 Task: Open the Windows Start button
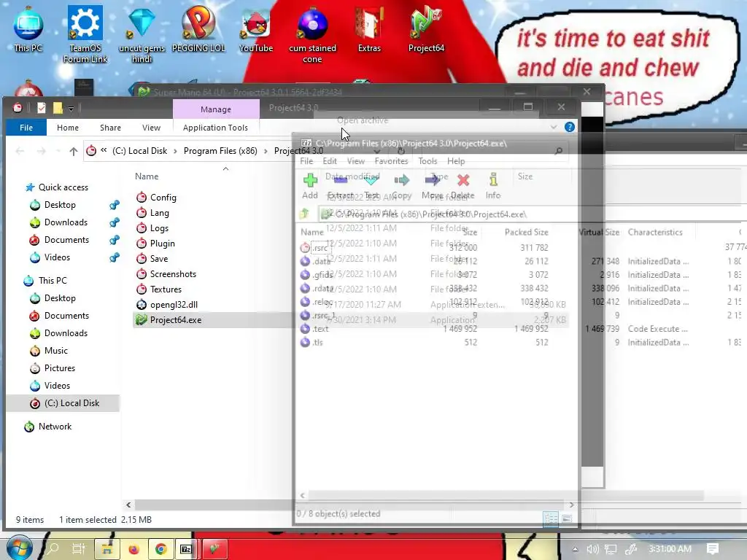20,548
